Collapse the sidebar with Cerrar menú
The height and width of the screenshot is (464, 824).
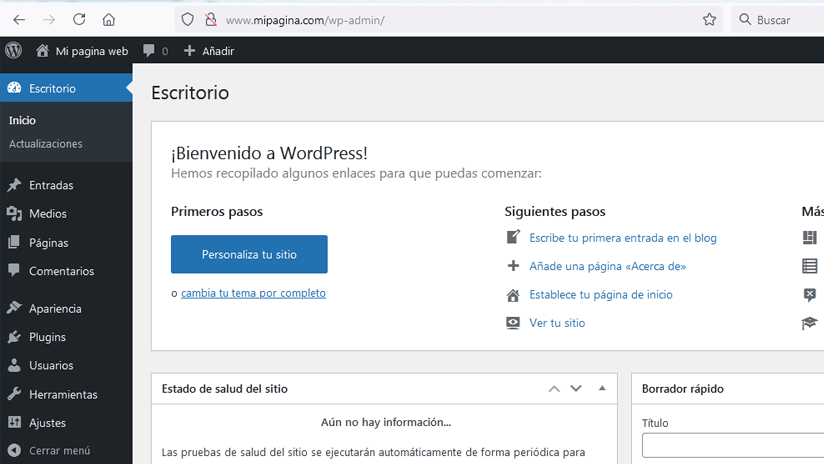(49, 450)
